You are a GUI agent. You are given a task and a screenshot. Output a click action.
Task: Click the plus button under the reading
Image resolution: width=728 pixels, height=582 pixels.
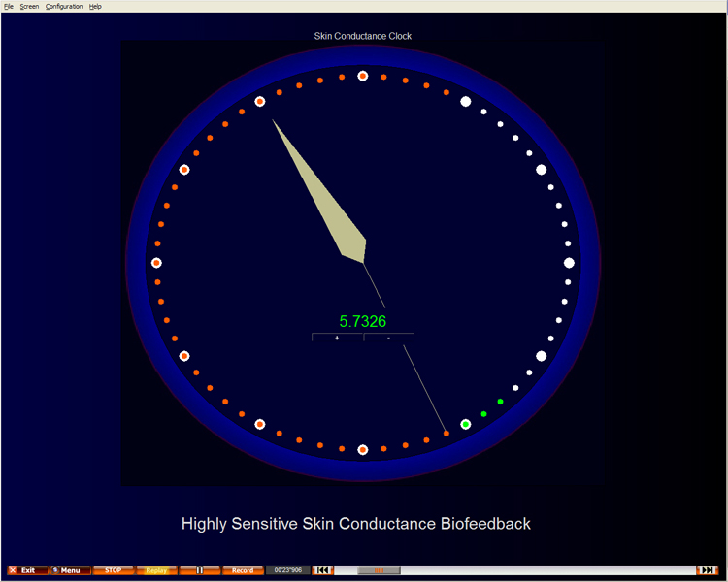(x=337, y=338)
